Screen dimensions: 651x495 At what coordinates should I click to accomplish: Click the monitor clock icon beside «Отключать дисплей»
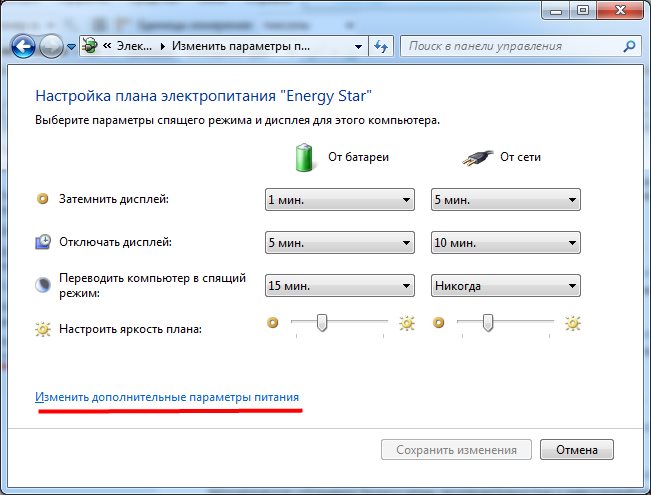43,242
